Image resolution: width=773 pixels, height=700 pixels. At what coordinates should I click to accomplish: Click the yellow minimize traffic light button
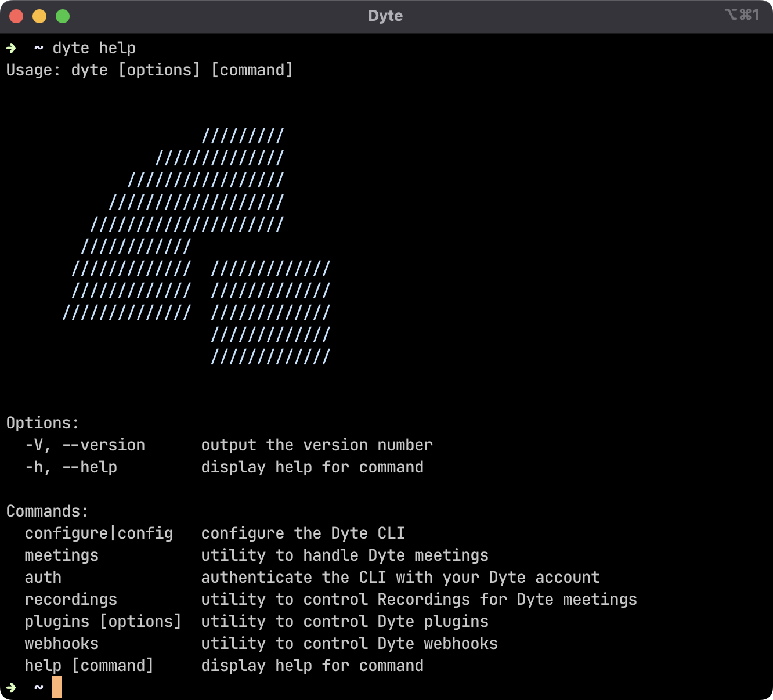coord(39,16)
